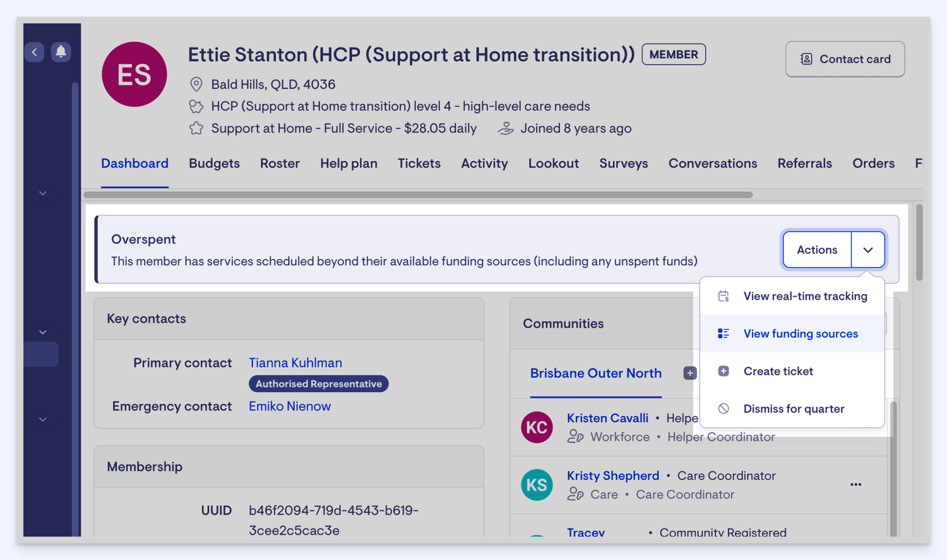Viewport: 947px width, 560px height.
Task: Click the notification bell icon
Action: [x=61, y=52]
